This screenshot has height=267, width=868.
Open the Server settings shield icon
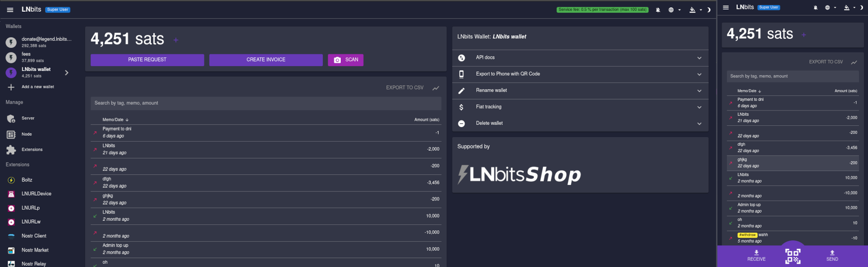pos(11,119)
